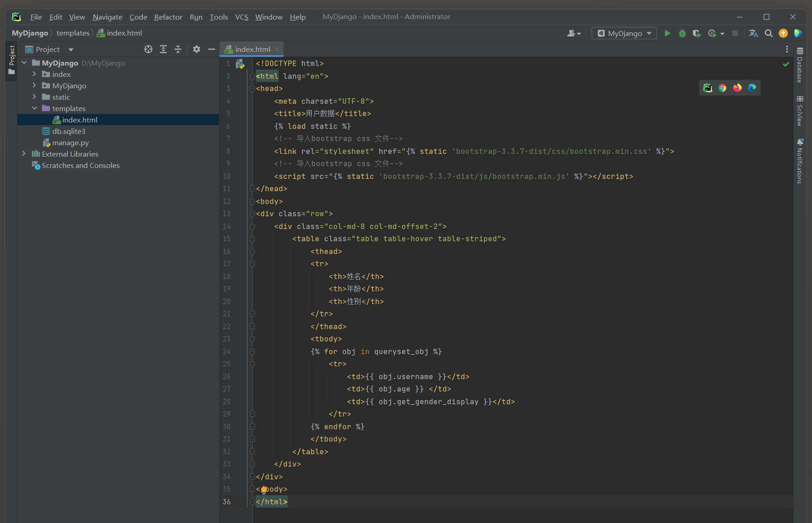The height and width of the screenshot is (523, 812).
Task: Place cursor on the queryset_obj for loop line
Action: coord(376,352)
